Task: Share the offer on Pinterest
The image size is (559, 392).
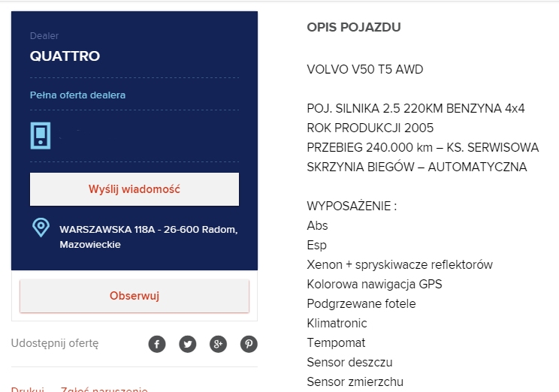Action: point(249,344)
